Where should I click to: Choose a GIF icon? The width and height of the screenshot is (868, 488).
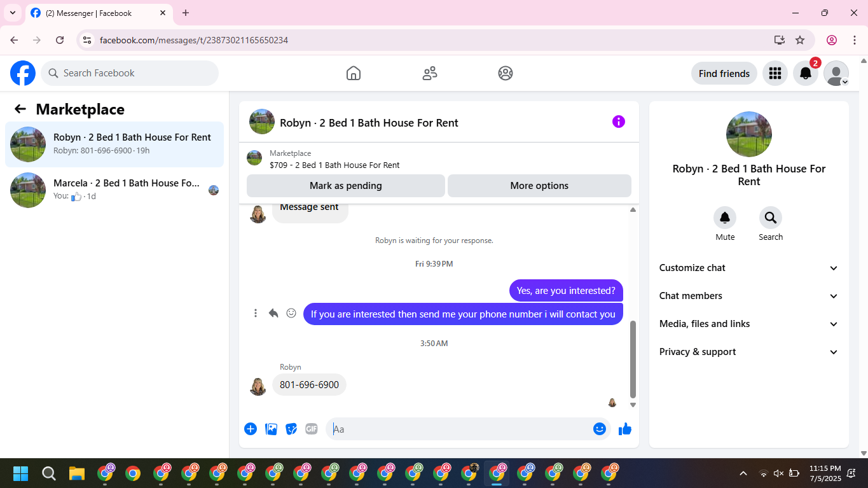[312, 429]
